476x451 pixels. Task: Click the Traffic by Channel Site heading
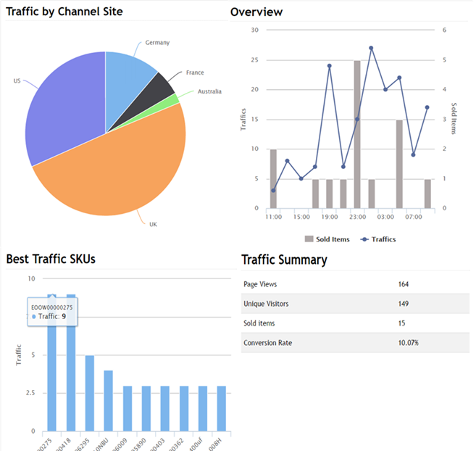click(64, 12)
